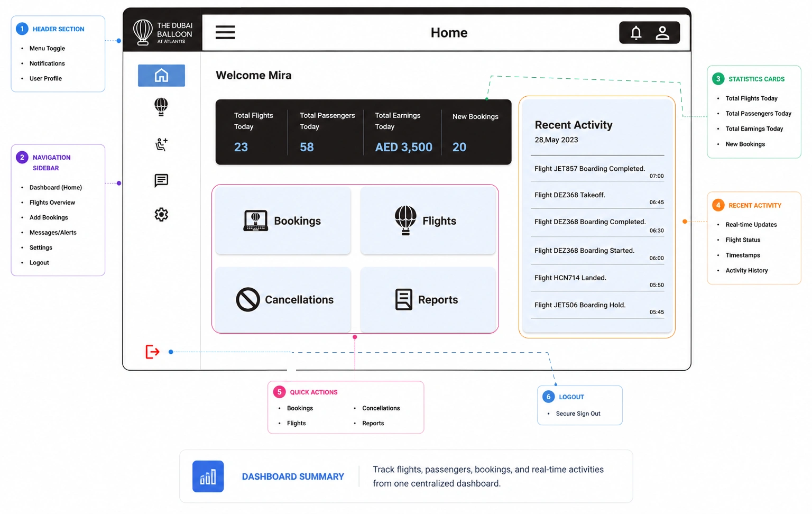The image size is (812, 514).
Task: Click the Cancellations prohibited icon
Action: pyautogui.click(x=247, y=299)
